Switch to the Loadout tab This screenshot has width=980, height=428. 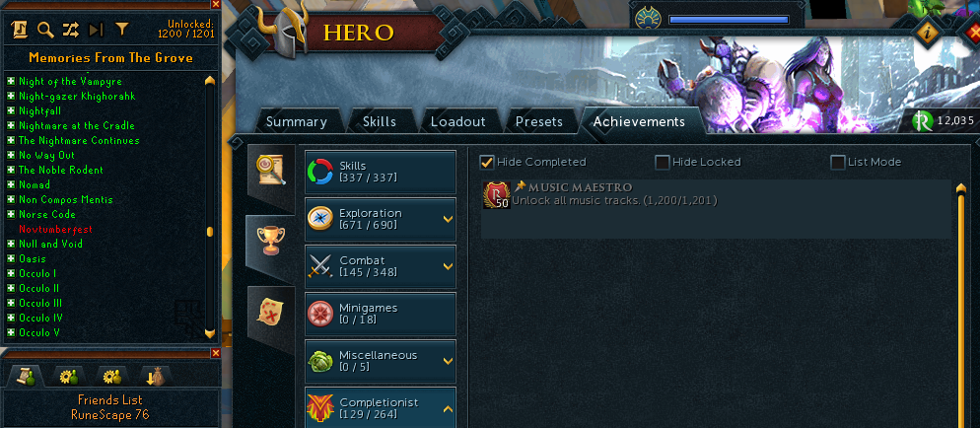457,121
